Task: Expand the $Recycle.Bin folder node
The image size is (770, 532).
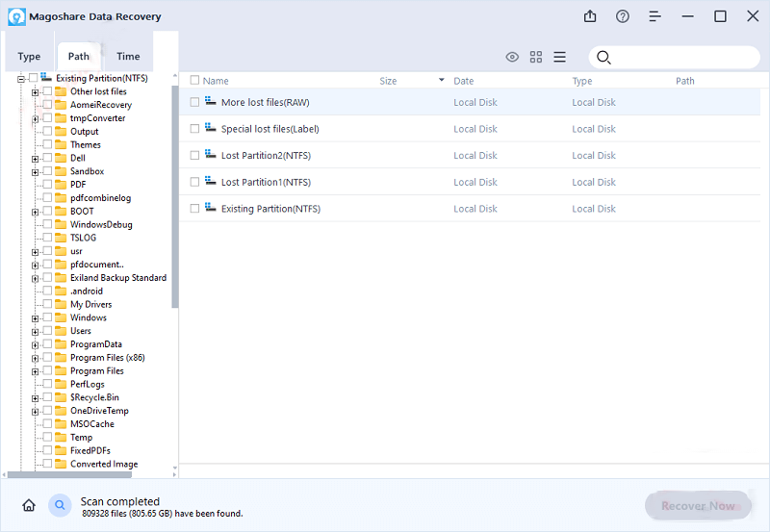Action: pos(35,398)
